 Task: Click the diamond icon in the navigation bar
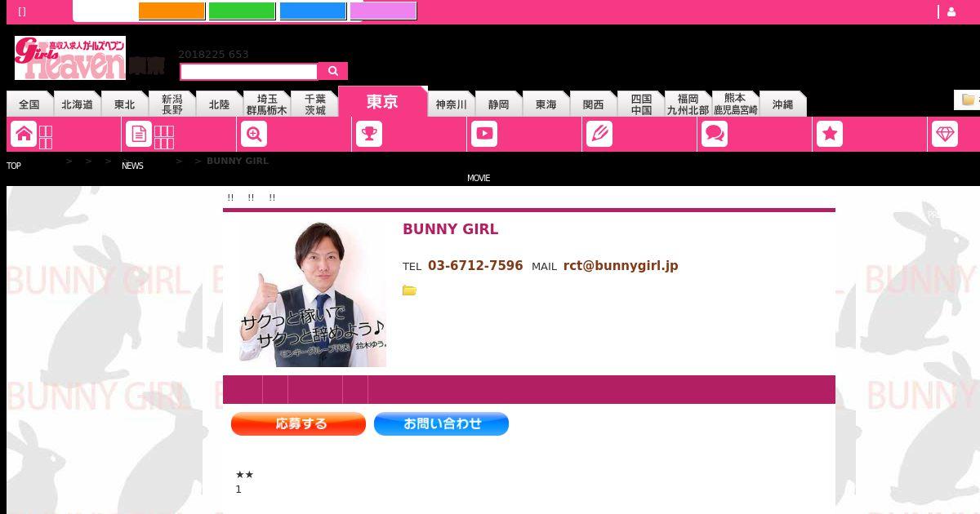[x=945, y=134]
